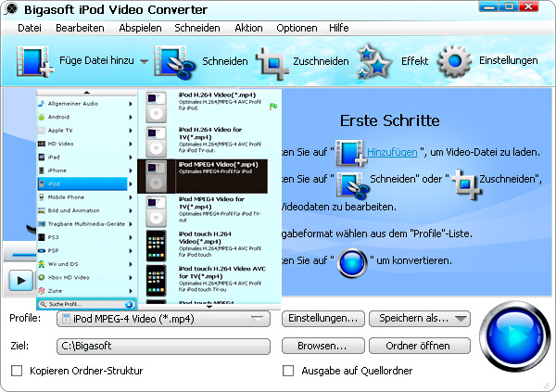Click the iPhone category icon
The height and width of the screenshot is (392, 556).
click(x=42, y=171)
